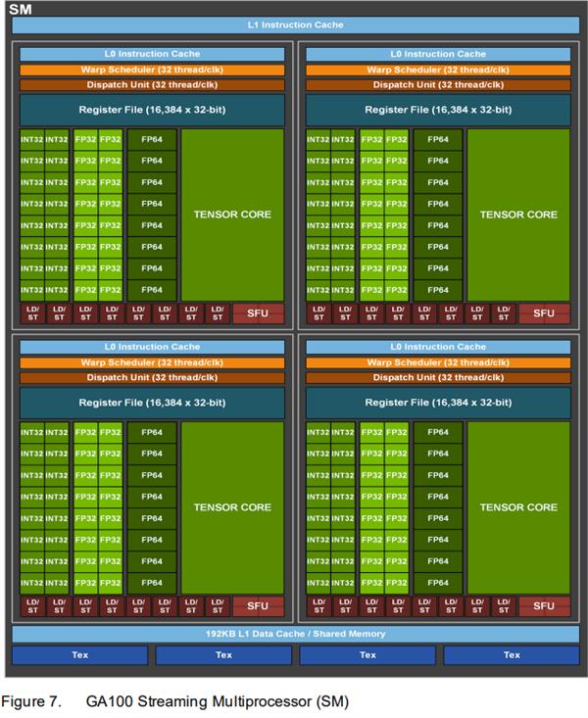
Task: Click the third Tex block from the left
Action: click(367, 654)
